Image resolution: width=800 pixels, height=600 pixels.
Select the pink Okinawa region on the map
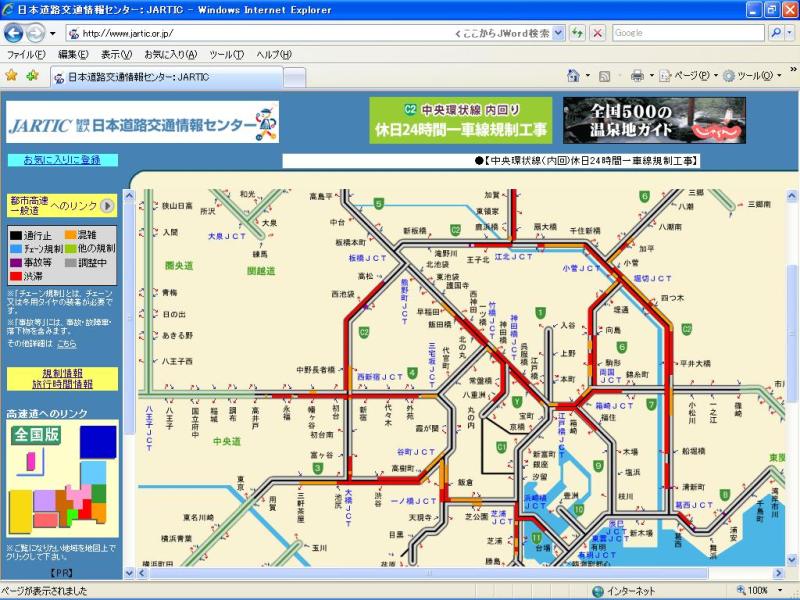pos(31,461)
